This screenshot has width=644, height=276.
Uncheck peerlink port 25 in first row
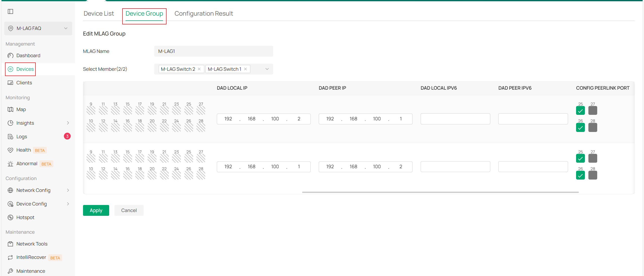[580, 111]
